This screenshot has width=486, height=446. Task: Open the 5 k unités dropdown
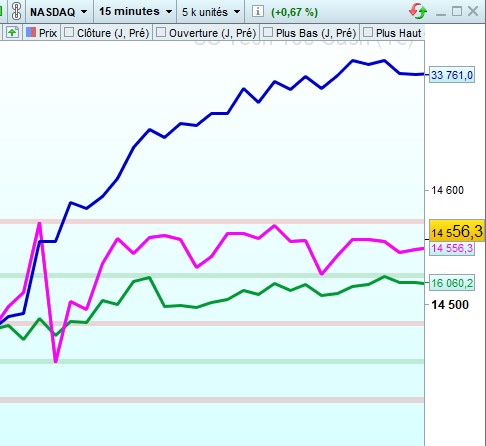click(211, 12)
